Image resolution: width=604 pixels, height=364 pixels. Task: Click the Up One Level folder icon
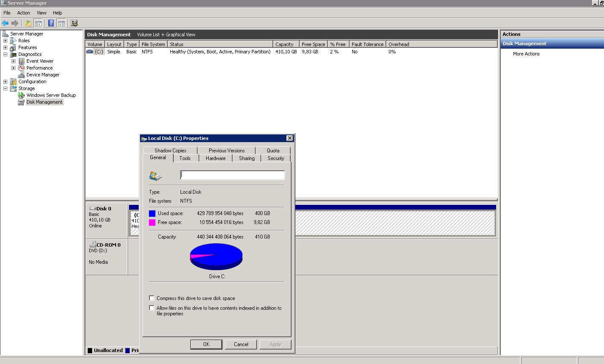pyautogui.click(x=28, y=23)
